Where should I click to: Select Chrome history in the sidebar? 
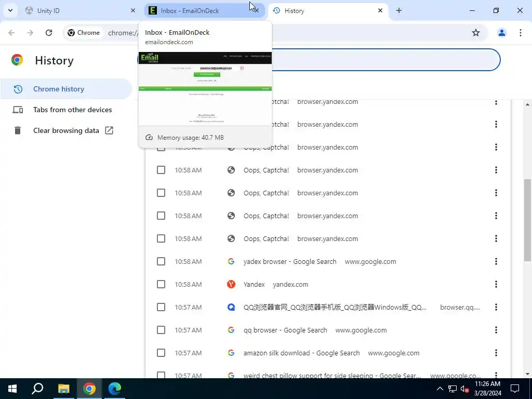(x=66, y=89)
